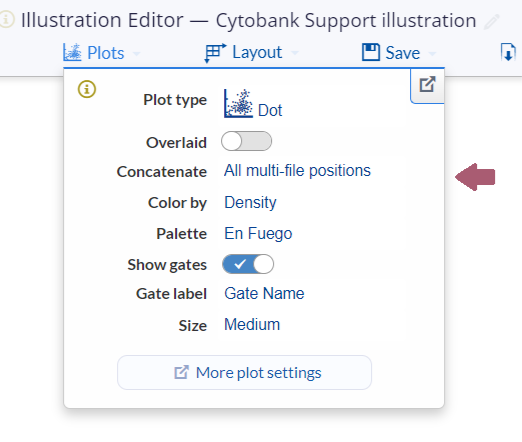This screenshot has width=522, height=442.
Task: Enable the Overlaid toggle
Action: point(246,141)
